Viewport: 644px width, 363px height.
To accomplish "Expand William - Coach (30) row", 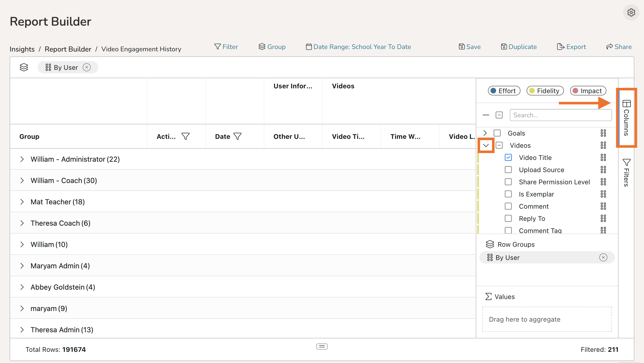I will pos(22,180).
